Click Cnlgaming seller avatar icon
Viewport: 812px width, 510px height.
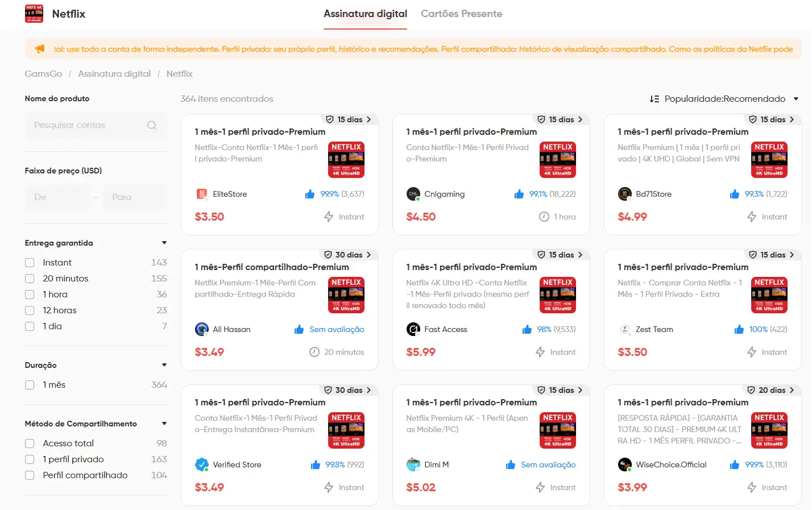click(x=413, y=194)
